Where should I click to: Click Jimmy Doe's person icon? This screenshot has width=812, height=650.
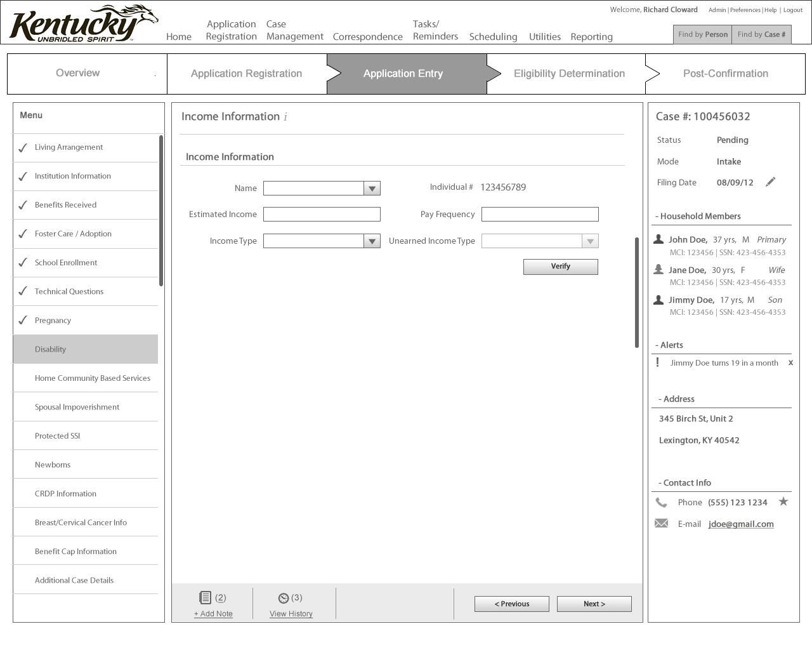coord(658,300)
